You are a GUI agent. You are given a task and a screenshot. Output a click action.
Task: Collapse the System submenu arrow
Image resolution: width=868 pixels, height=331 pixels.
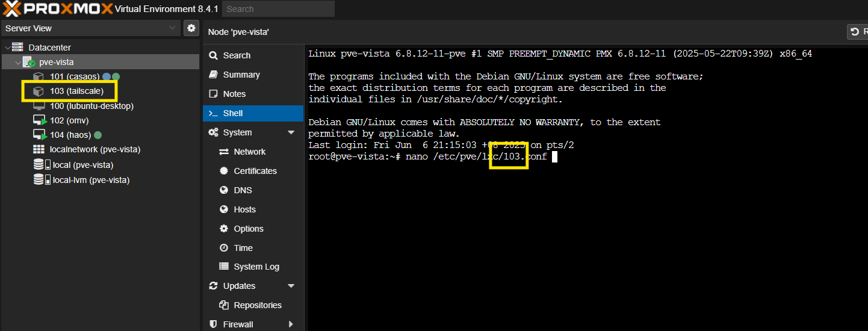[x=291, y=132]
